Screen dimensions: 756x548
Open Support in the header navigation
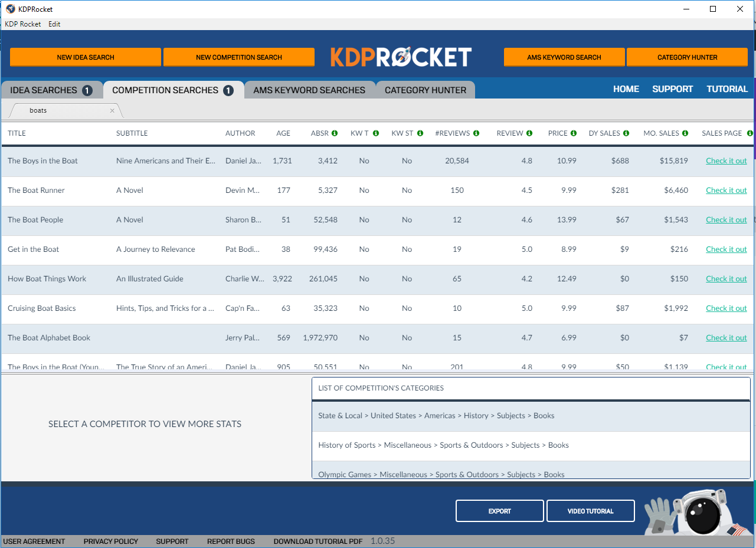tap(672, 89)
